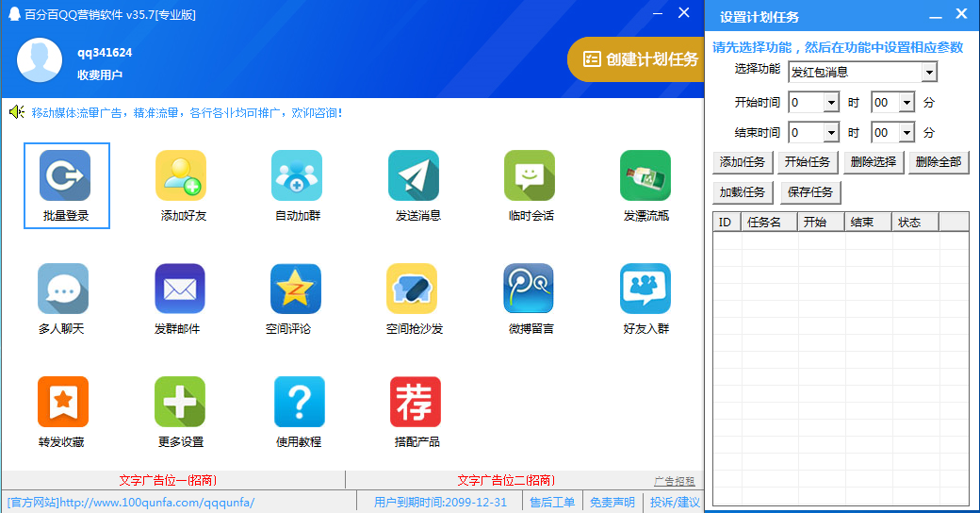
Task: Open the 转发收藏 forward favorites icon
Action: point(63,402)
